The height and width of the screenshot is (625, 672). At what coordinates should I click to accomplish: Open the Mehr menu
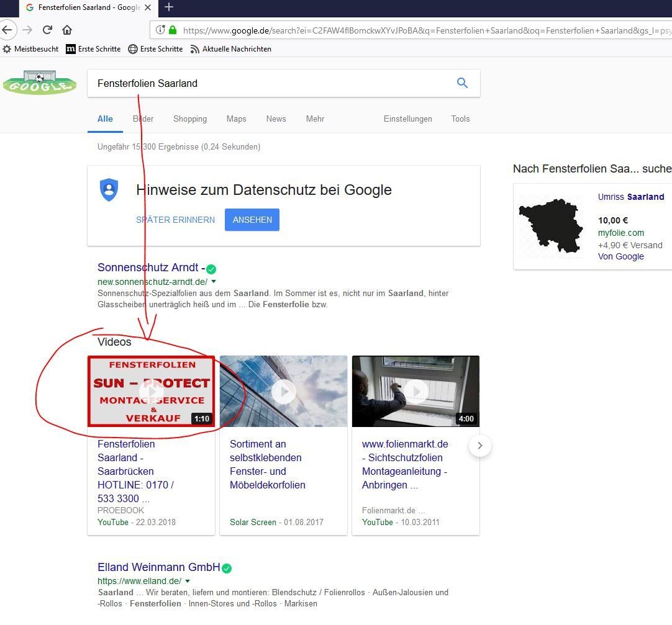tap(315, 119)
